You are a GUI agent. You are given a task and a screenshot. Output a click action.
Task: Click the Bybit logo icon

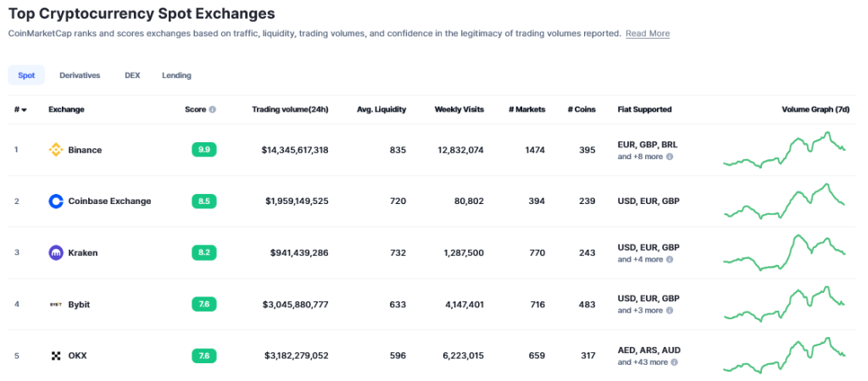(56, 304)
